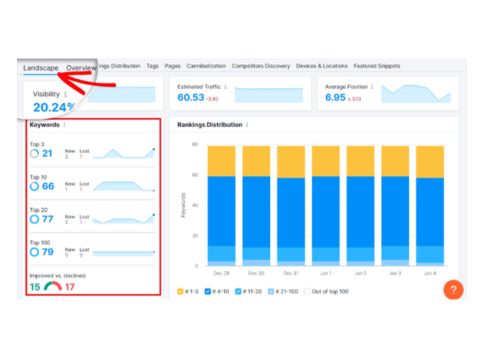Switch to the Landscape tab
The width and height of the screenshot is (480, 360).
41,68
